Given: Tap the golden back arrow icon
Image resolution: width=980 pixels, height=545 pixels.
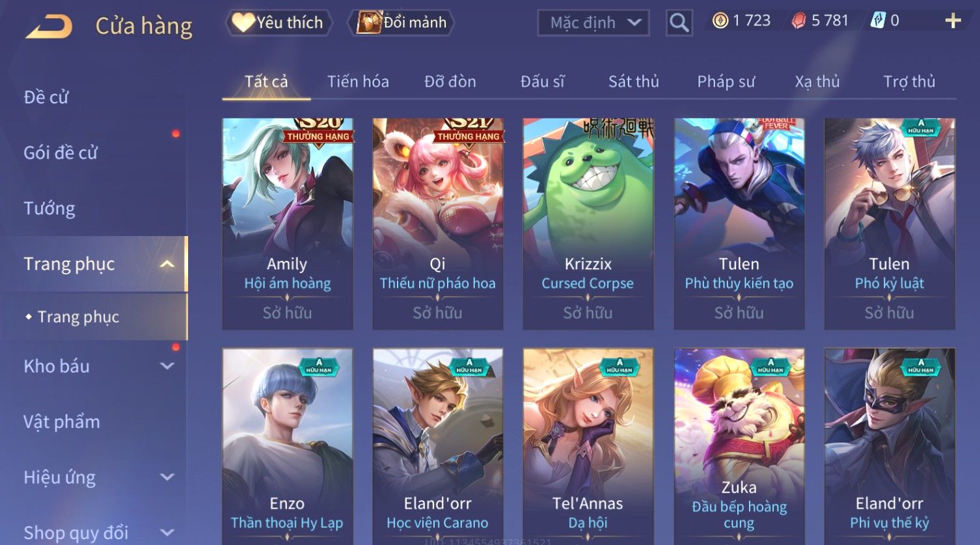Looking at the screenshot, I should tap(49, 27).
